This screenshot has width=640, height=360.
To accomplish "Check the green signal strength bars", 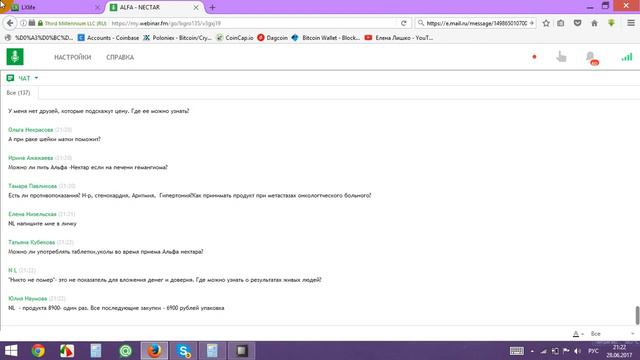I will coord(627,57).
